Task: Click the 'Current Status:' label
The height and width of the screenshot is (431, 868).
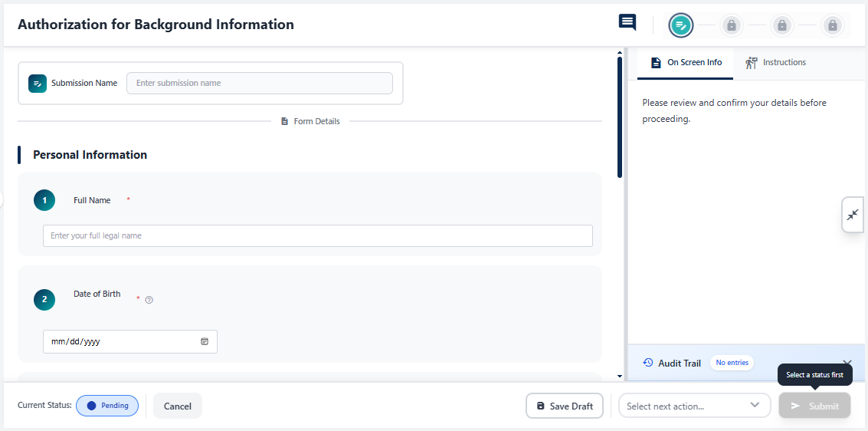Action: coord(44,406)
